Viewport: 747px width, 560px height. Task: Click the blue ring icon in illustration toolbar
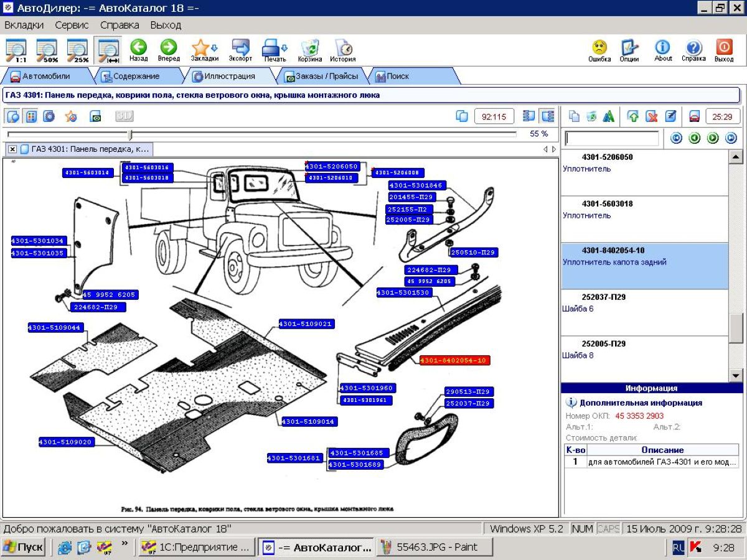tap(49, 116)
